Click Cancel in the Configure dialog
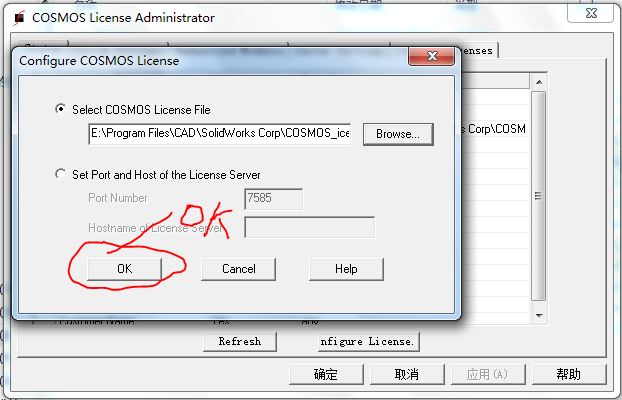622x400 pixels. (238, 269)
